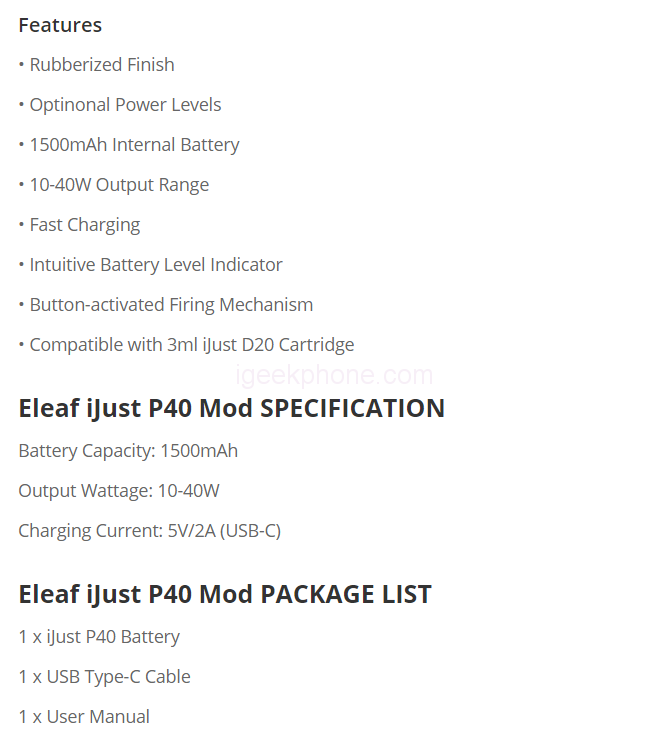Click the igeekphone.com watermark
This screenshot has height=737, width=654.
click(334, 376)
